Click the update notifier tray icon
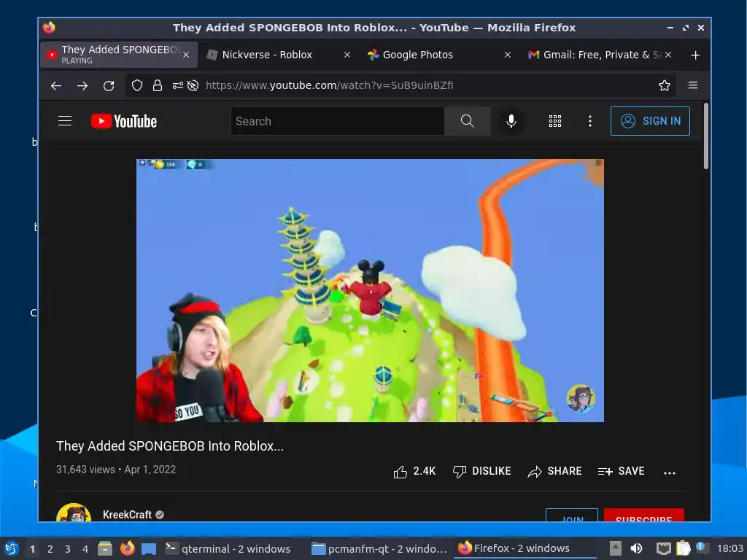 pos(703,548)
